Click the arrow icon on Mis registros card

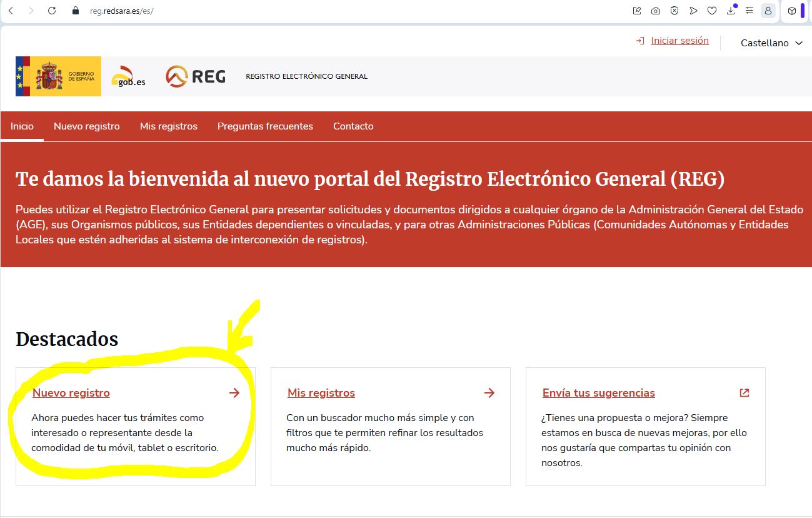(489, 393)
